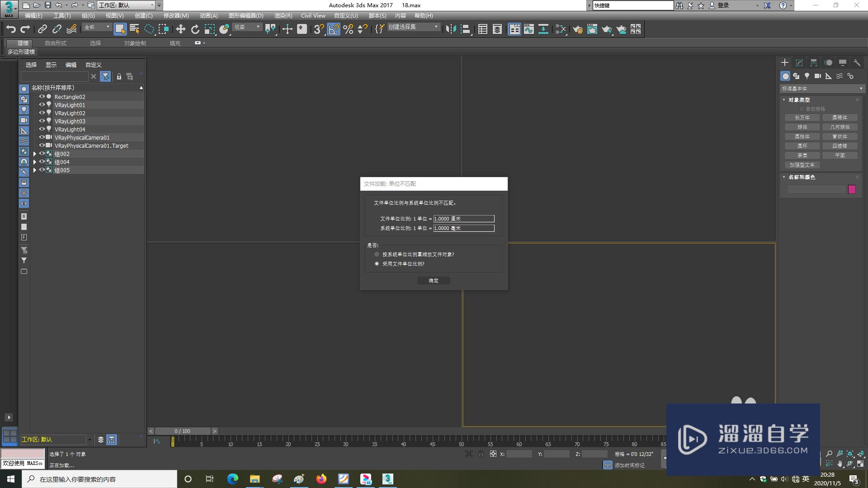Viewport: 868px width, 488px height.
Task: Click the 0 / 100 time slider
Action: click(x=183, y=431)
